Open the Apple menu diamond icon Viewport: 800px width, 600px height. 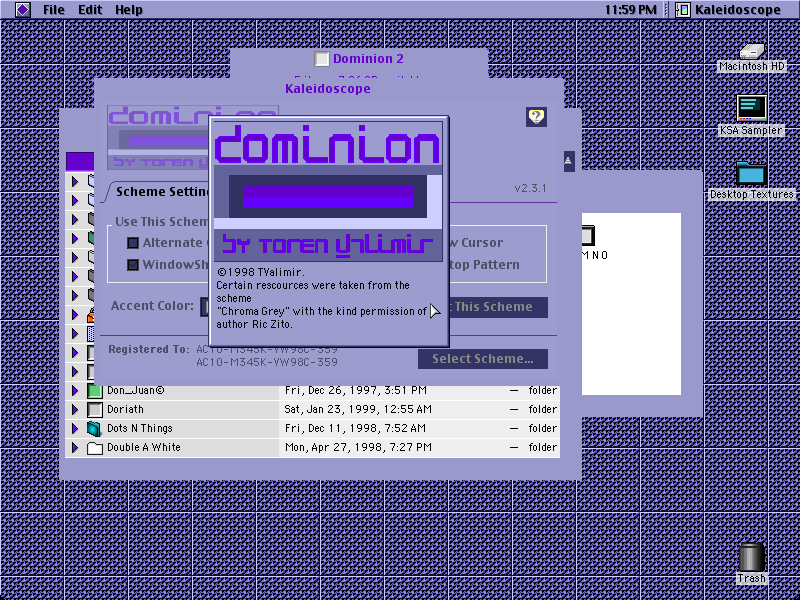click(x=22, y=10)
